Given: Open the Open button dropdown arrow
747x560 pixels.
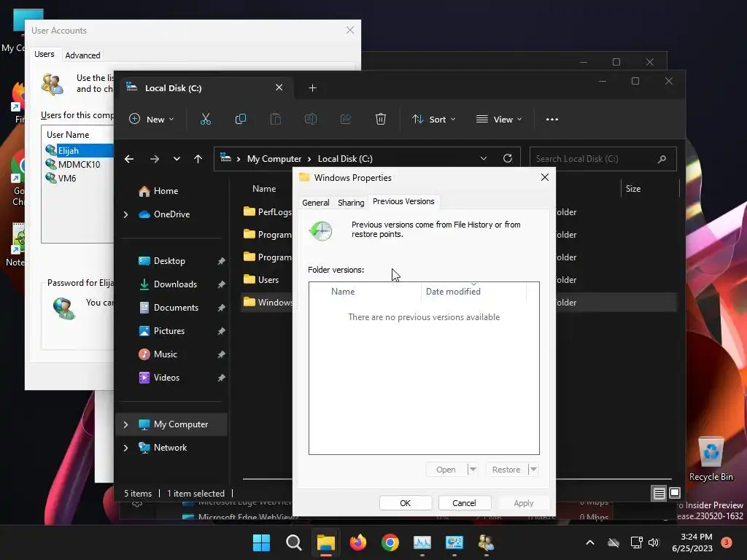Looking at the screenshot, I should coord(473,470).
